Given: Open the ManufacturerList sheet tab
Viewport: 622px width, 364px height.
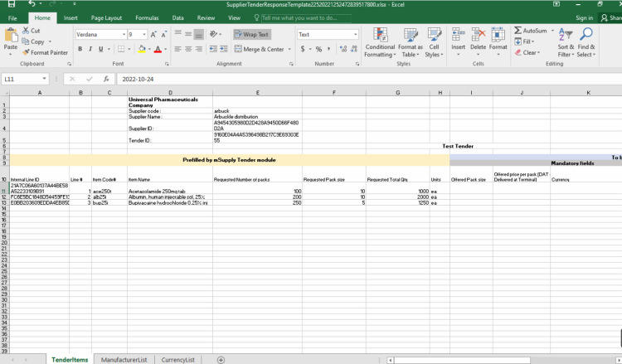Looking at the screenshot, I should [x=124, y=360].
